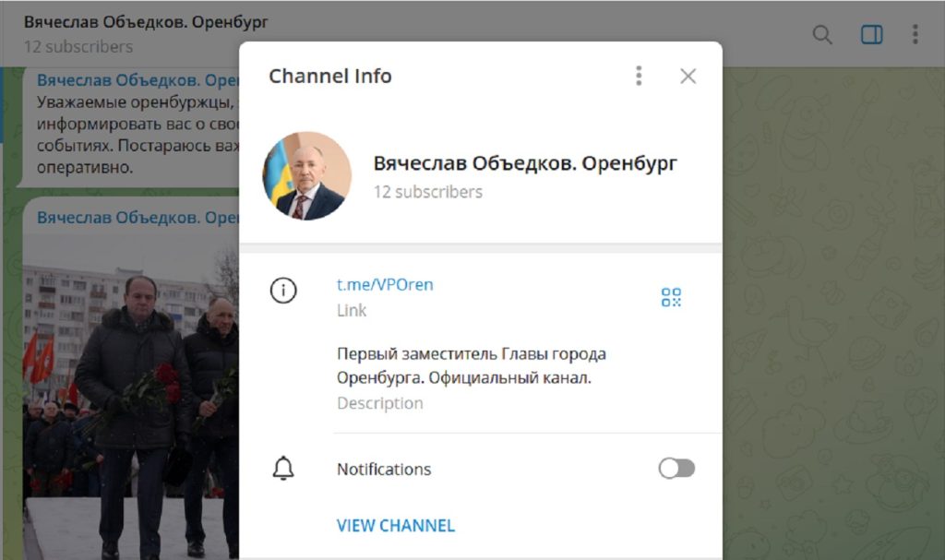Click the 12 subscribers text in header

click(78, 47)
